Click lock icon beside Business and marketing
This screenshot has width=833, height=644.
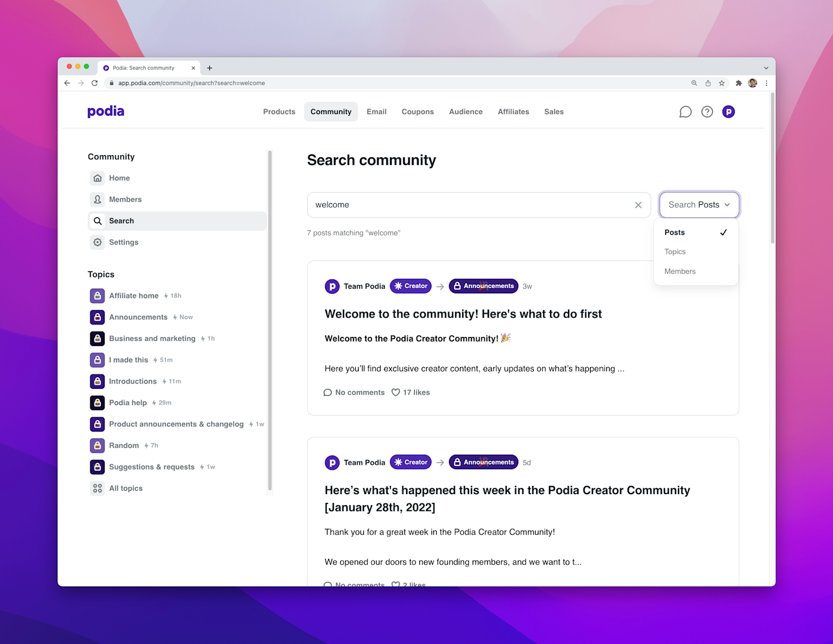[97, 338]
